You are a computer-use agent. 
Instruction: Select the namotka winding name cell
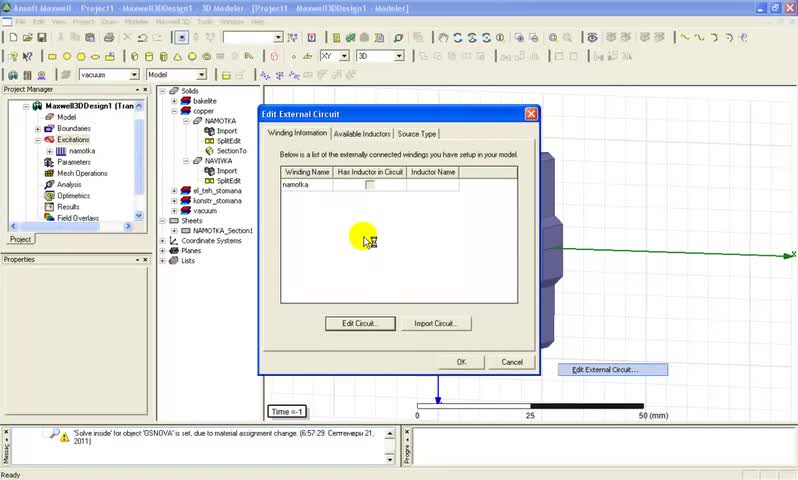[x=307, y=185]
